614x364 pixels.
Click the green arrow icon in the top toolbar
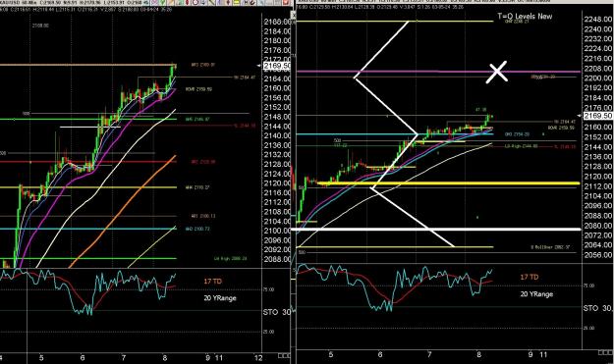point(162,2)
